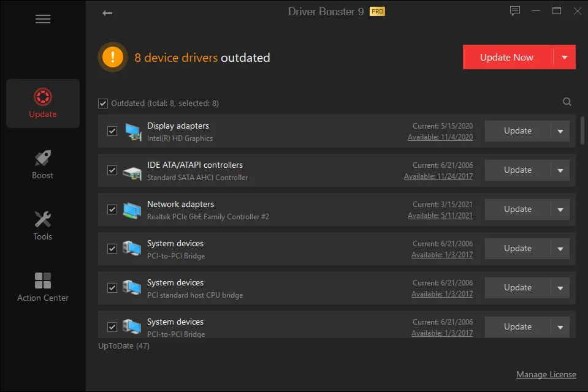Open the Manage License link

point(546,374)
